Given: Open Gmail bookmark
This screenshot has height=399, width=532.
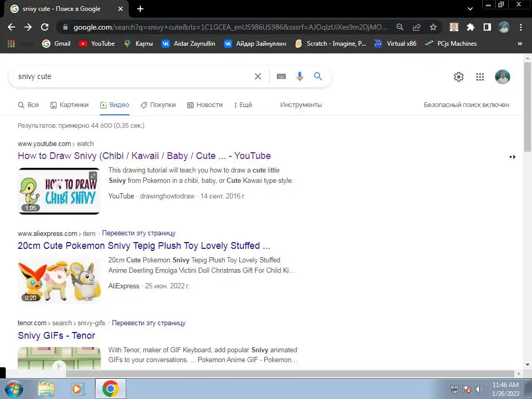Looking at the screenshot, I should (56, 44).
